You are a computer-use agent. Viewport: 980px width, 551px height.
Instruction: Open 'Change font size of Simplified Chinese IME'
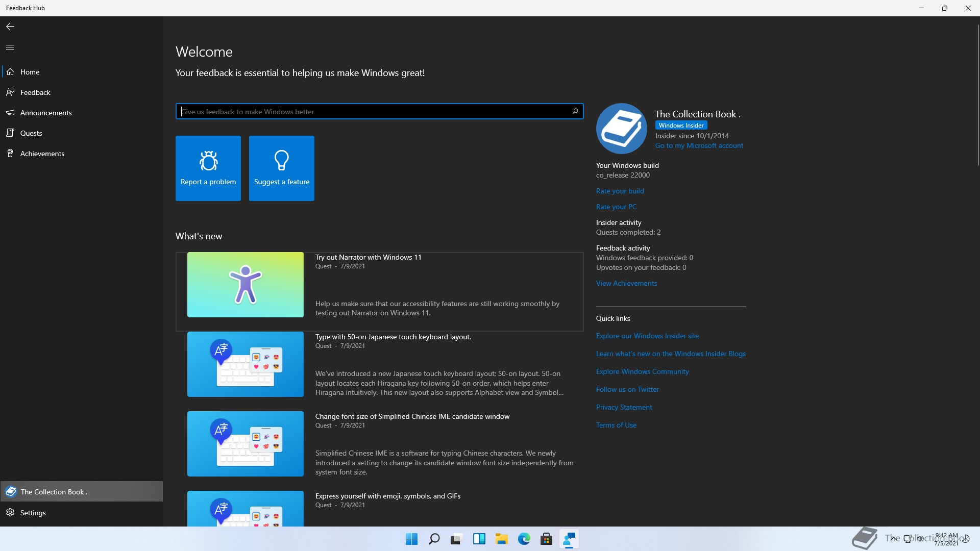[412, 416]
